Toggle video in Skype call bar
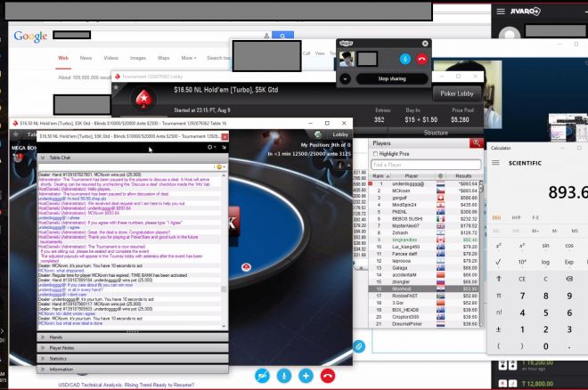Image resolution: width=588 pixels, height=390 pixels. 262,376
